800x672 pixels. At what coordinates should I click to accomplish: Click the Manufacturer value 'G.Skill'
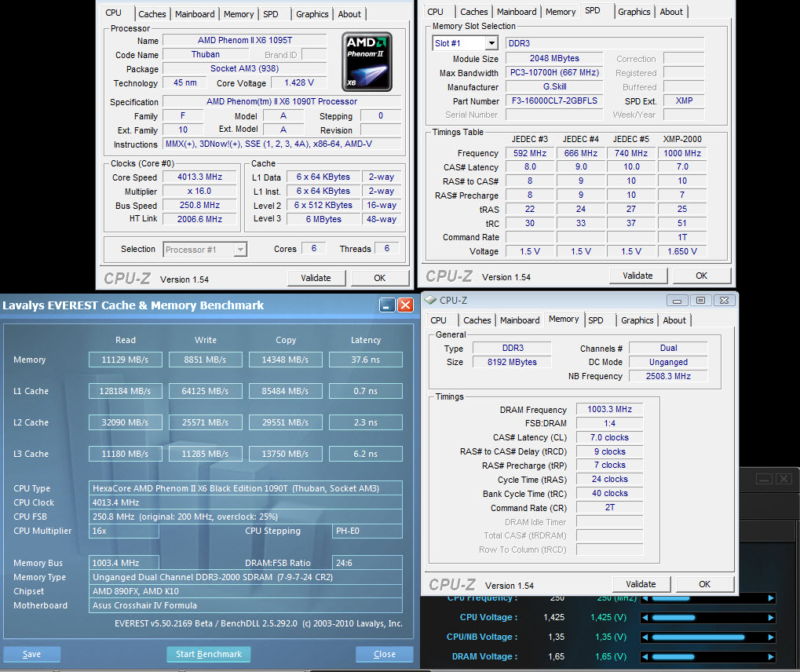(554, 86)
